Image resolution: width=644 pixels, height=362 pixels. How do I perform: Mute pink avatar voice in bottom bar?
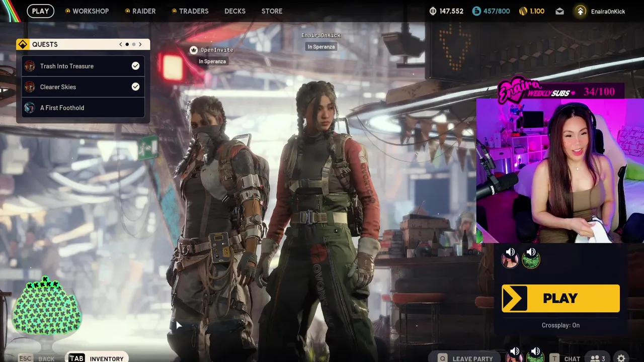(515, 351)
